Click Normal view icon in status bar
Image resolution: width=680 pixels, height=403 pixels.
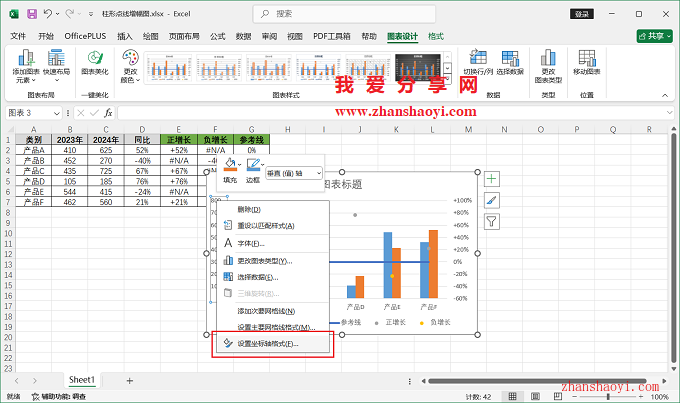(x=512, y=396)
